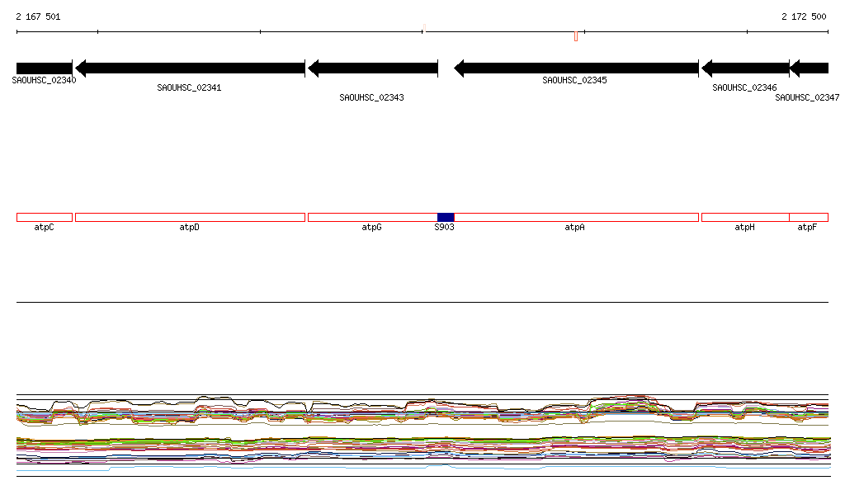Click the atpH gene name label

pos(744,227)
